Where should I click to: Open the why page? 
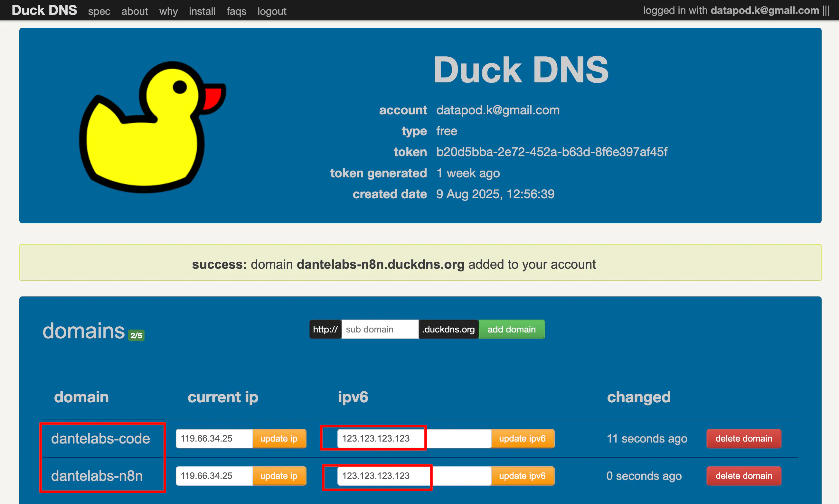[168, 11]
